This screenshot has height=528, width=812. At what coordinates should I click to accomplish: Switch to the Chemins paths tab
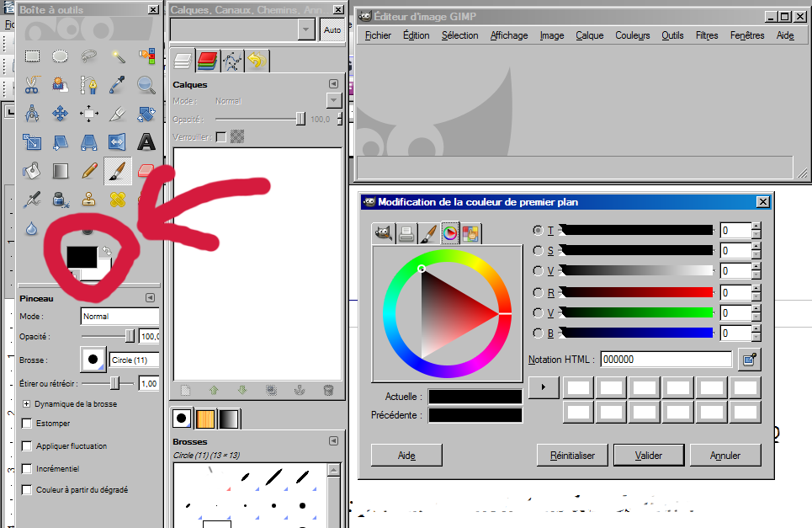232,61
